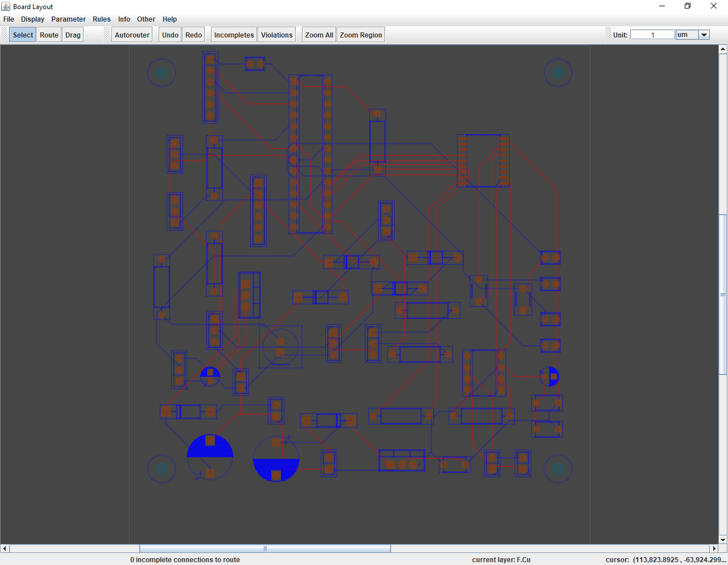
Task: Click '0 incomplete connections to route' status
Action: 185,560
